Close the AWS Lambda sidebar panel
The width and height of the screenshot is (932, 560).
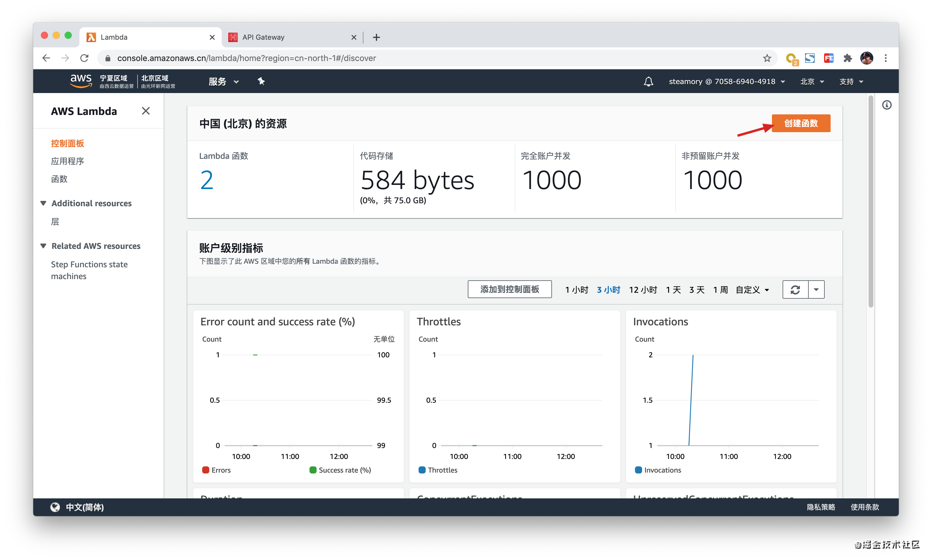(x=146, y=111)
